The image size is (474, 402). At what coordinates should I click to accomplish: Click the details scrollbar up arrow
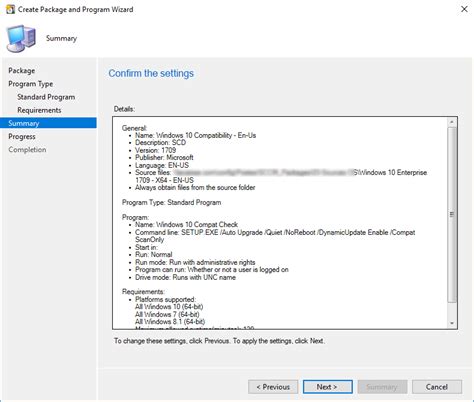pyautogui.click(x=452, y=122)
